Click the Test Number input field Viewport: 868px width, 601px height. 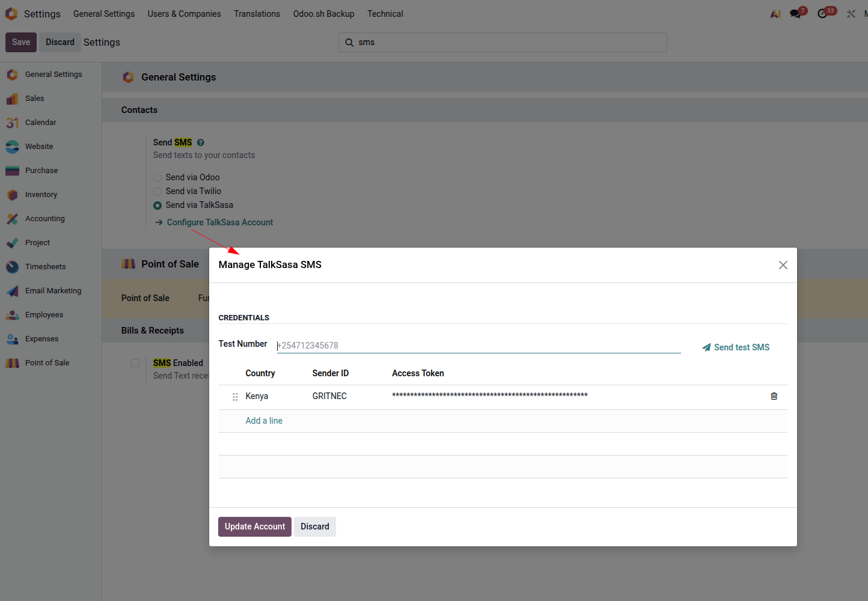(x=478, y=346)
